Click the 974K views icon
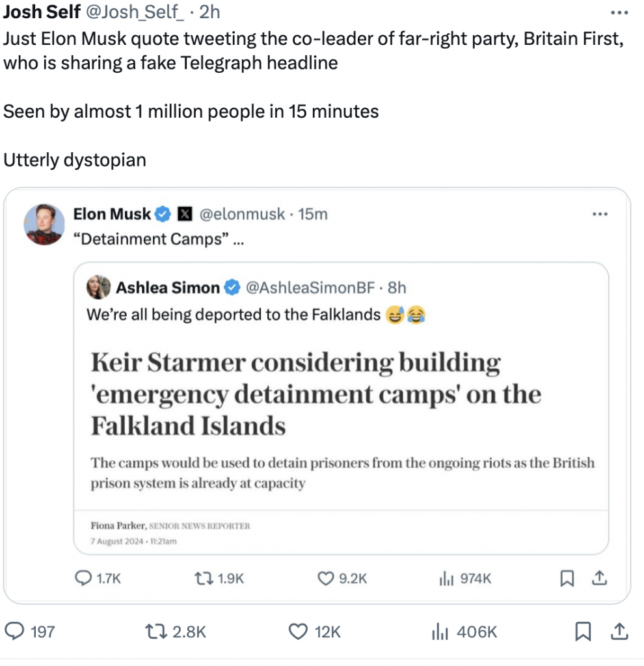The image size is (644, 666). point(446,578)
